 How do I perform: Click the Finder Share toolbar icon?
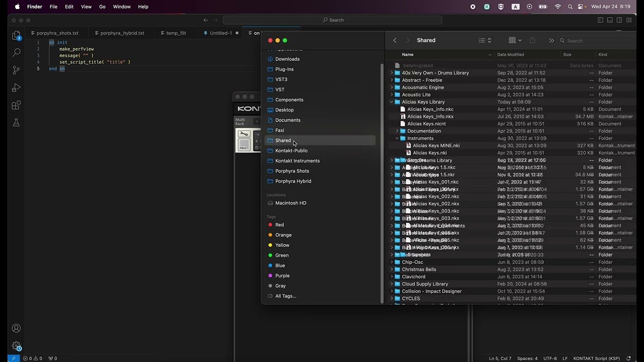point(532,40)
